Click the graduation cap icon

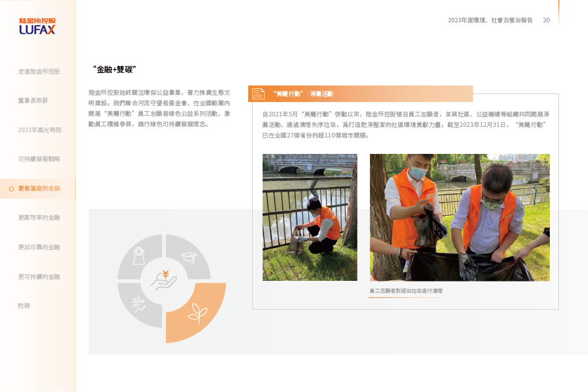(189, 258)
